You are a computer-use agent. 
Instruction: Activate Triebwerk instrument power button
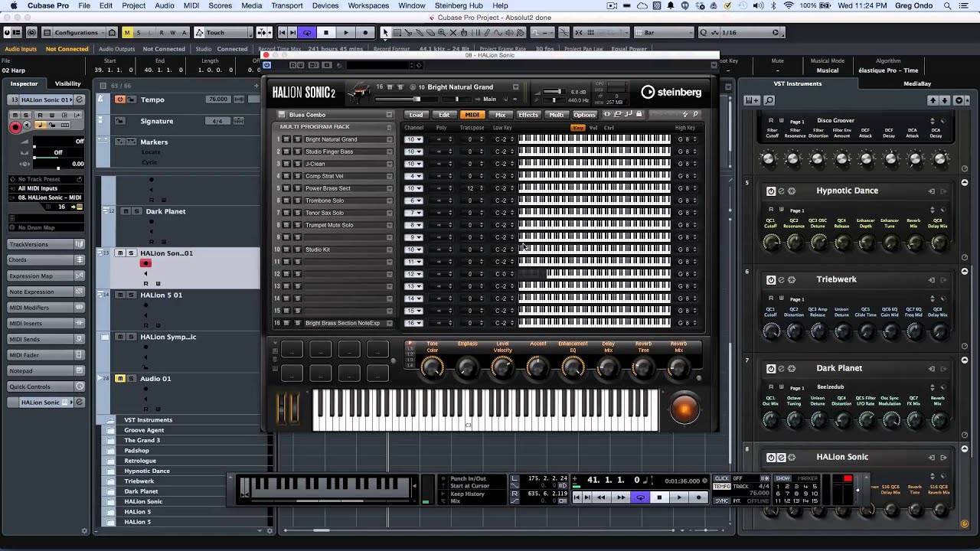coord(771,280)
